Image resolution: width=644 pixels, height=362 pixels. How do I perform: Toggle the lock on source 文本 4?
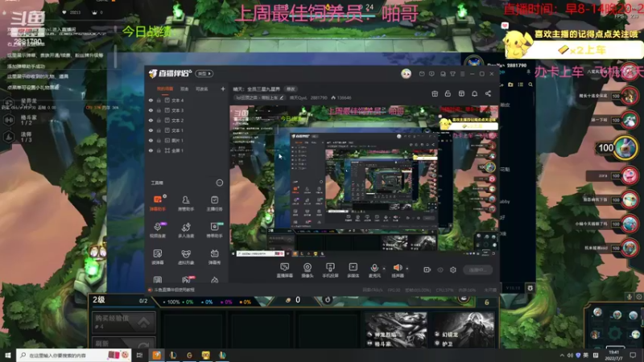[x=159, y=100]
